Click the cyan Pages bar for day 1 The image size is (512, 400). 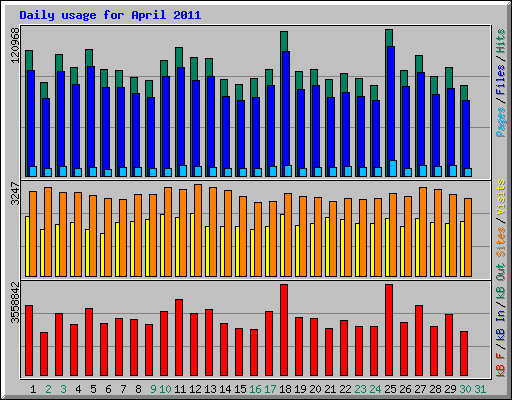33,171
